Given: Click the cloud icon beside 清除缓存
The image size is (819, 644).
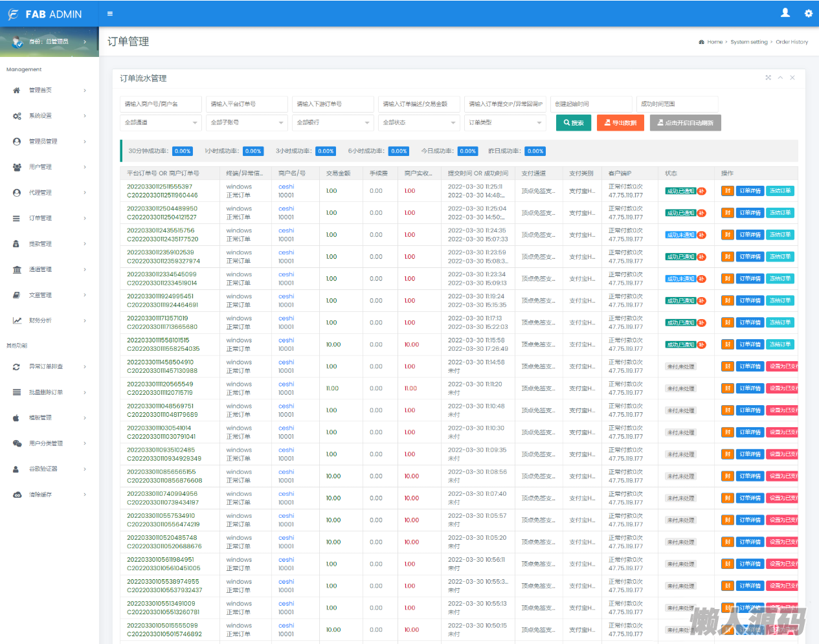Looking at the screenshot, I should (x=17, y=495).
